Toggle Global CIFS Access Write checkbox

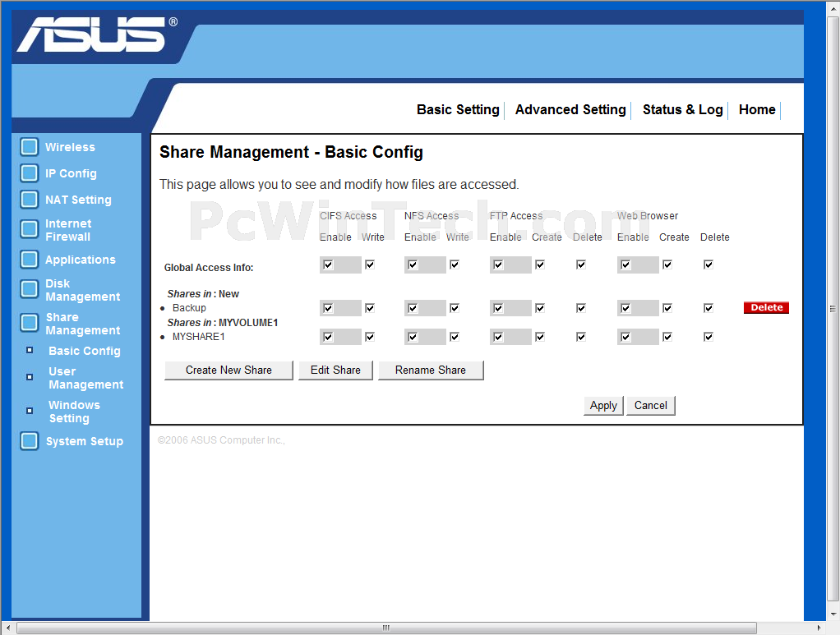point(370,265)
